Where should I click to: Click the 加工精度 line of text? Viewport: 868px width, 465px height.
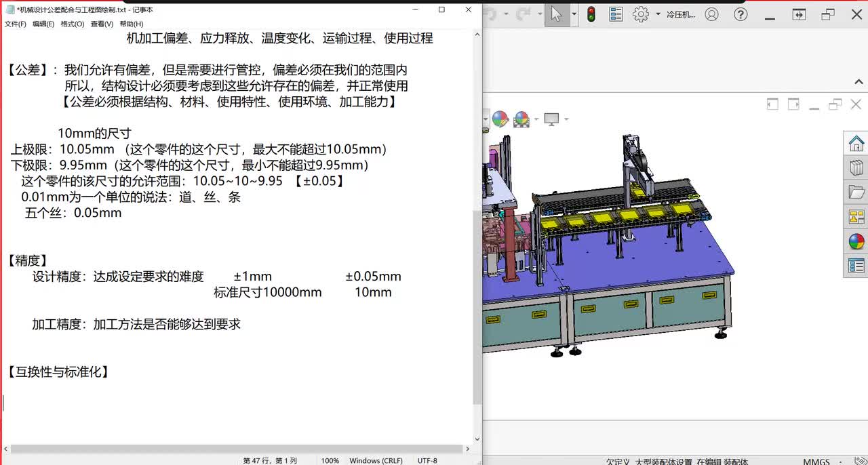[x=136, y=324]
